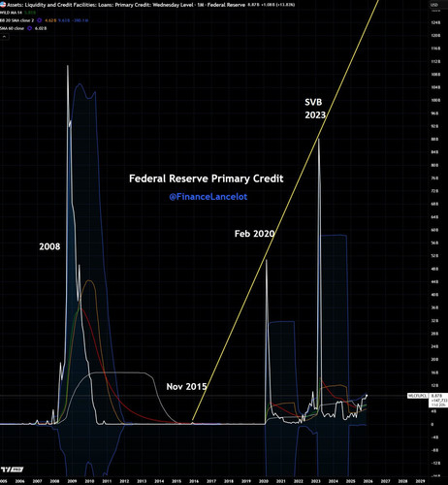The height and width of the screenshot is (485, 448).
Task: Click 2026 on the time axis
Action: click(368, 481)
